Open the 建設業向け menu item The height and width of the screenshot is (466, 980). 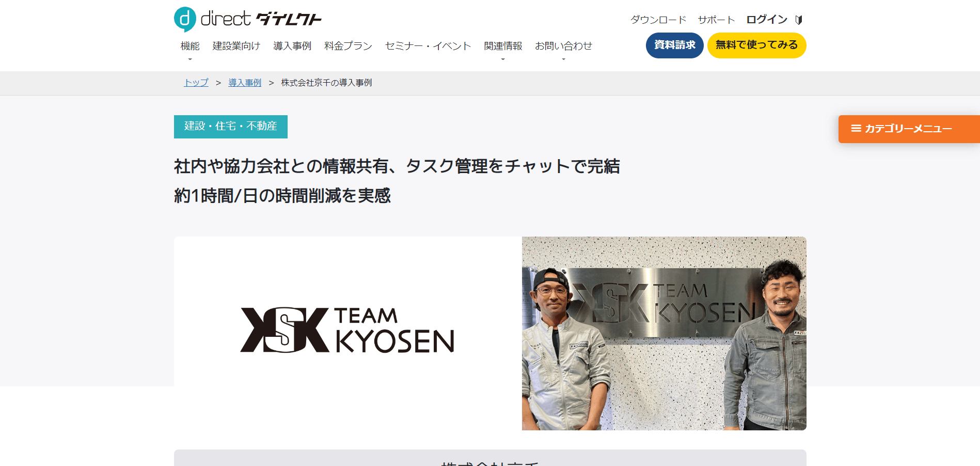pos(236,46)
